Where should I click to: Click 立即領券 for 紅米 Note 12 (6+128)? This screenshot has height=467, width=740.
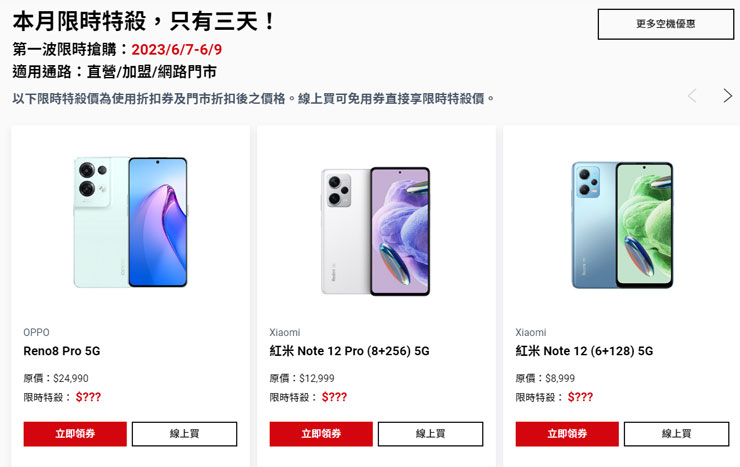point(567,434)
